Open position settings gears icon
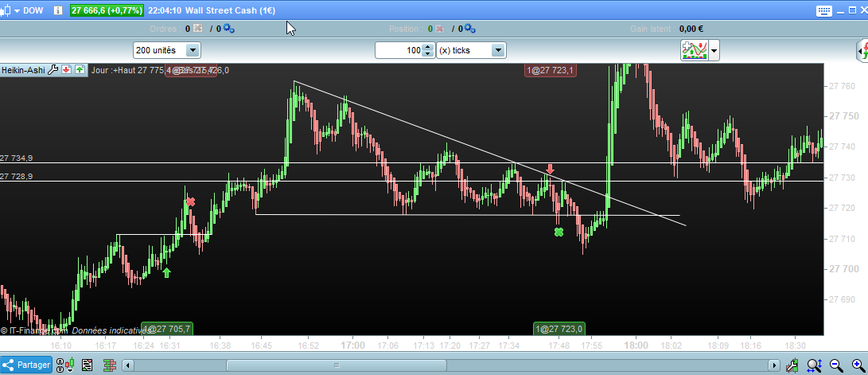 [469, 29]
